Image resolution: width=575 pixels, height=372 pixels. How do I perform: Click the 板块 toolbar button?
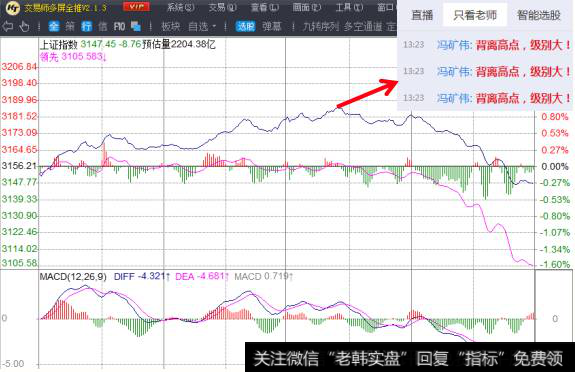[x=171, y=26]
